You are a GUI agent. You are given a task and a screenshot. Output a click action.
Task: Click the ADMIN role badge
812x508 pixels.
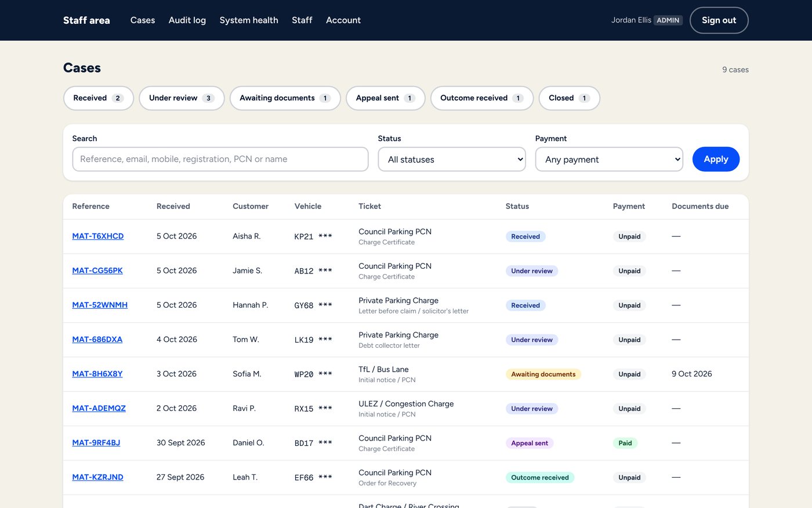pos(668,20)
